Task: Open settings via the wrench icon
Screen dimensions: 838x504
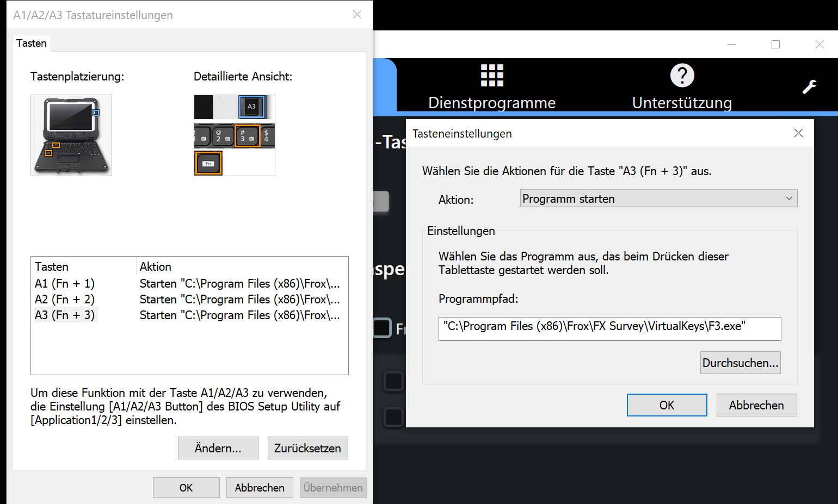Action: pyautogui.click(x=809, y=87)
